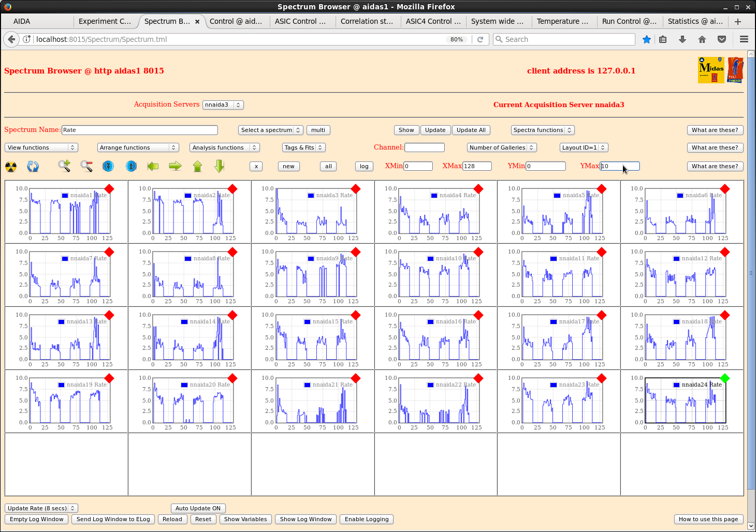This screenshot has height=532, width=756.
Task: Toggle red diamond marker on nnaida11 Rate
Action: 602,252
